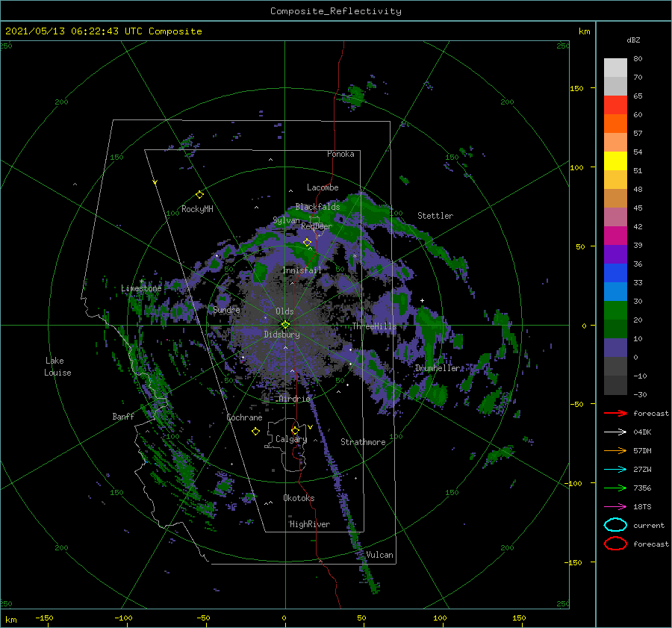This screenshot has height=628, width=672.
Task: Click the light gray 80 dBZ swatch
Action: (615, 68)
